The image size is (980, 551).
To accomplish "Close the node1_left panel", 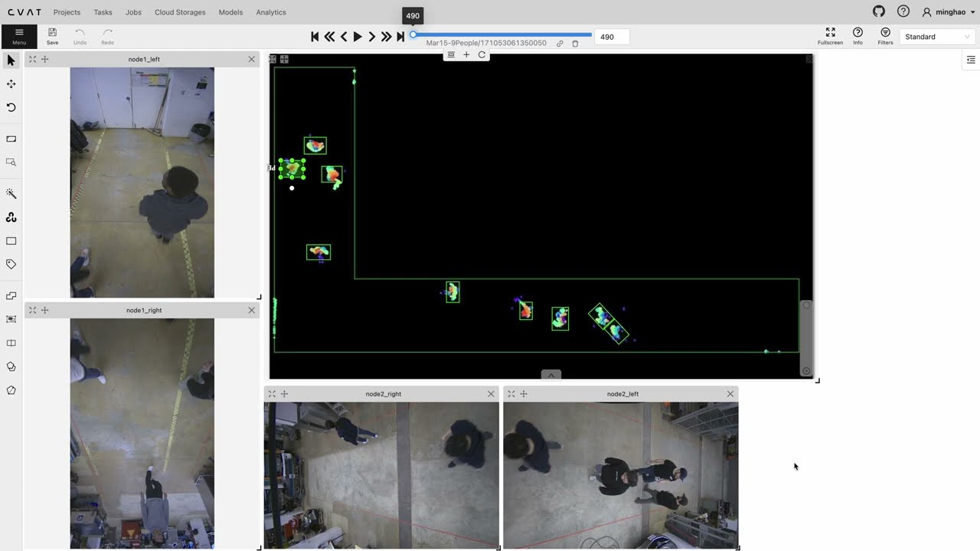I will pyautogui.click(x=251, y=59).
